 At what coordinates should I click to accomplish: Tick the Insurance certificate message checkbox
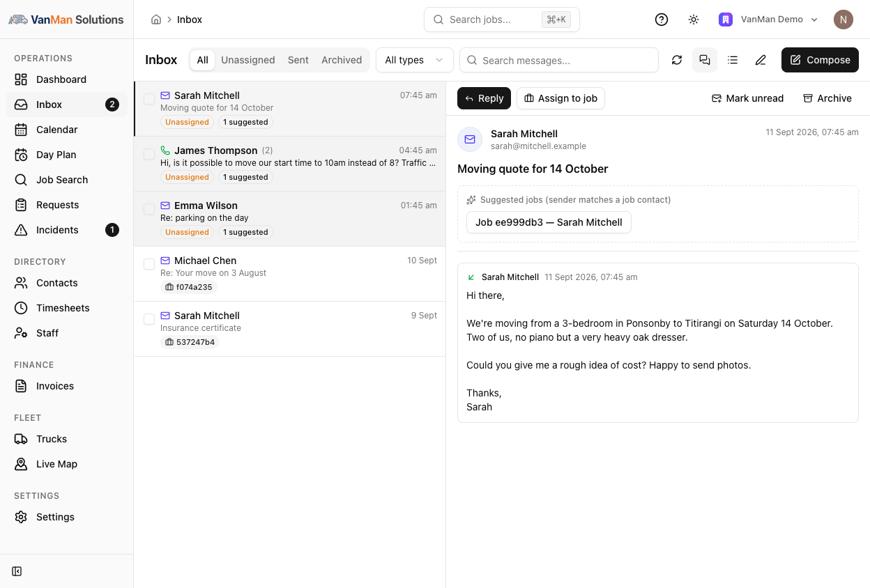[149, 319]
